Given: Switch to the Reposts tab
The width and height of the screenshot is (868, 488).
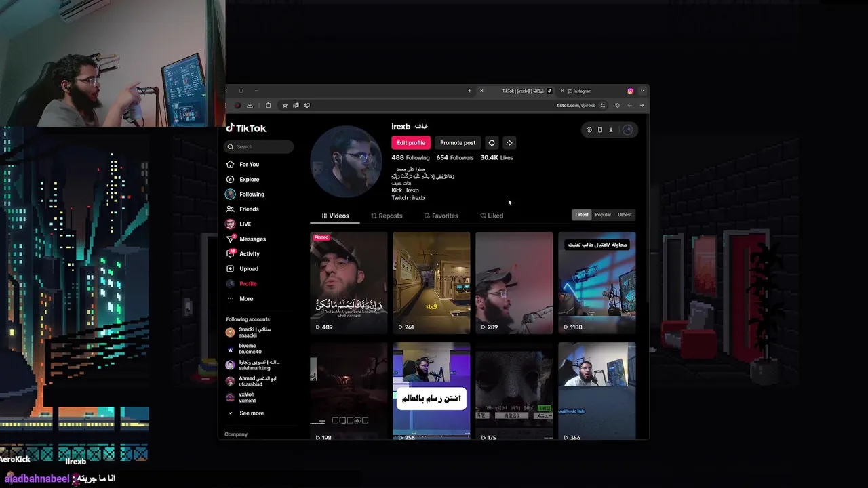Looking at the screenshot, I should pyautogui.click(x=387, y=216).
